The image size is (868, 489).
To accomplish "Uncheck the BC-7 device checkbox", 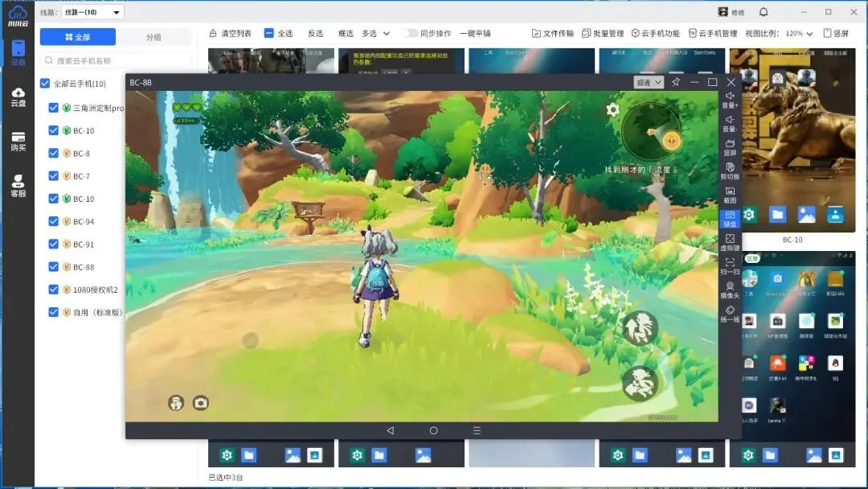I will click(53, 175).
